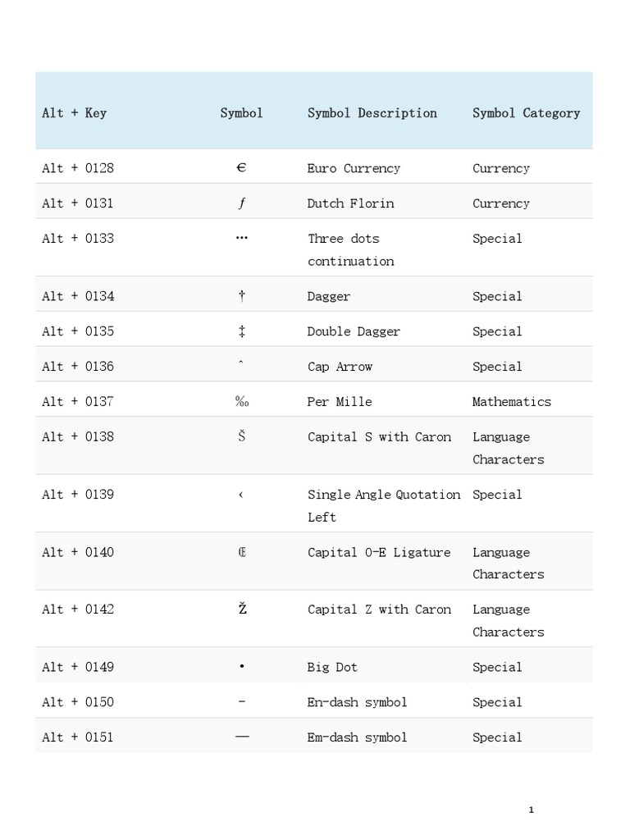Click the Capital Z with Caron symbol
630x840 pixels.
[241, 609]
